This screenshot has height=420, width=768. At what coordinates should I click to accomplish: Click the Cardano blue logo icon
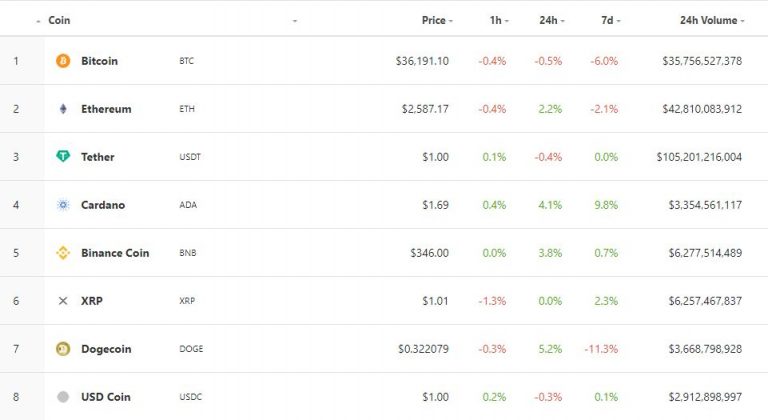(63, 204)
